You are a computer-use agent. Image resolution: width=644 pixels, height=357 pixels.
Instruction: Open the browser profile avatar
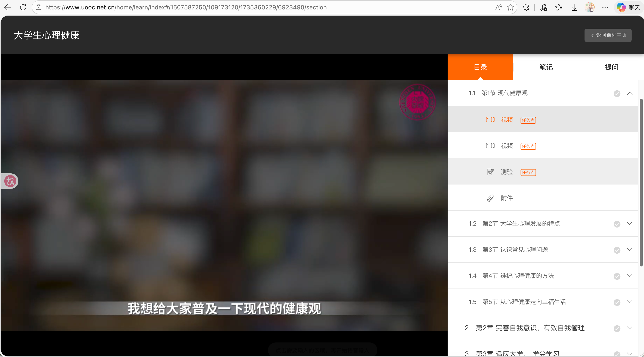tap(590, 7)
